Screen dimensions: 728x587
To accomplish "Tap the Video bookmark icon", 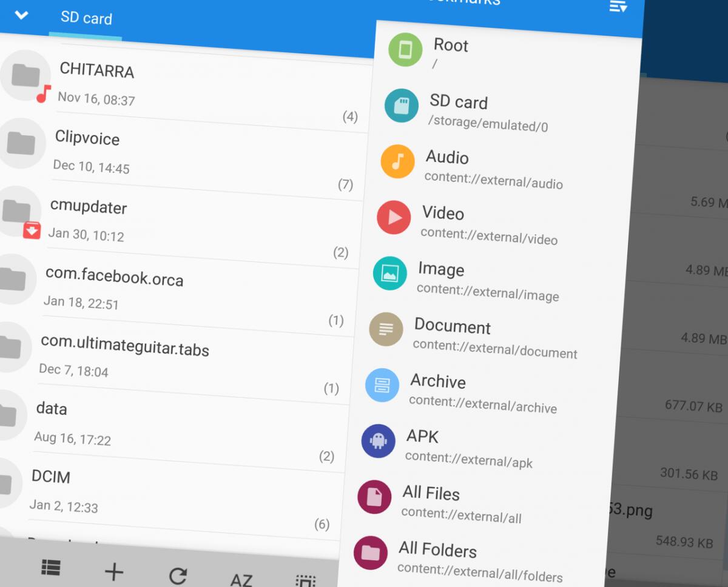I will 393,217.
